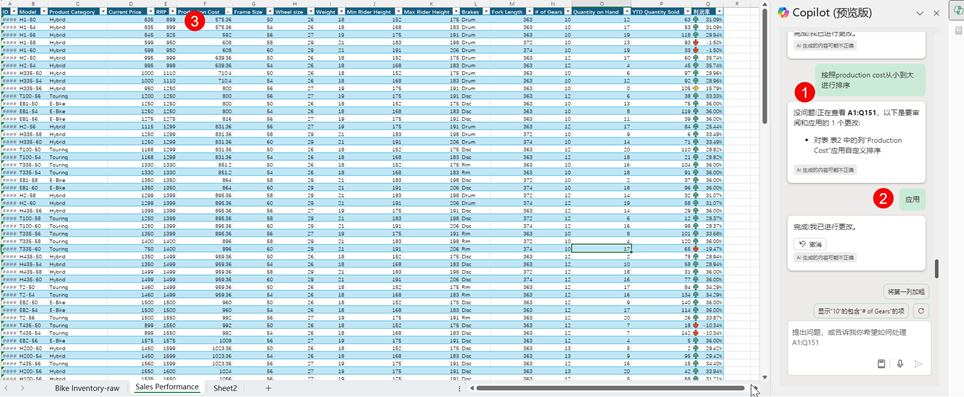Add a new sheet with plus icon
Viewport: 964px width, 397px height.
coord(268,388)
